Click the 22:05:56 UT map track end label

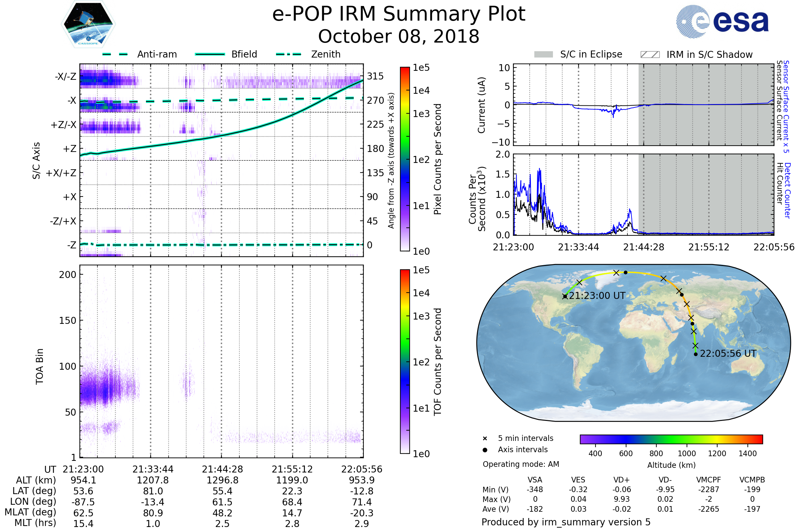pos(728,353)
